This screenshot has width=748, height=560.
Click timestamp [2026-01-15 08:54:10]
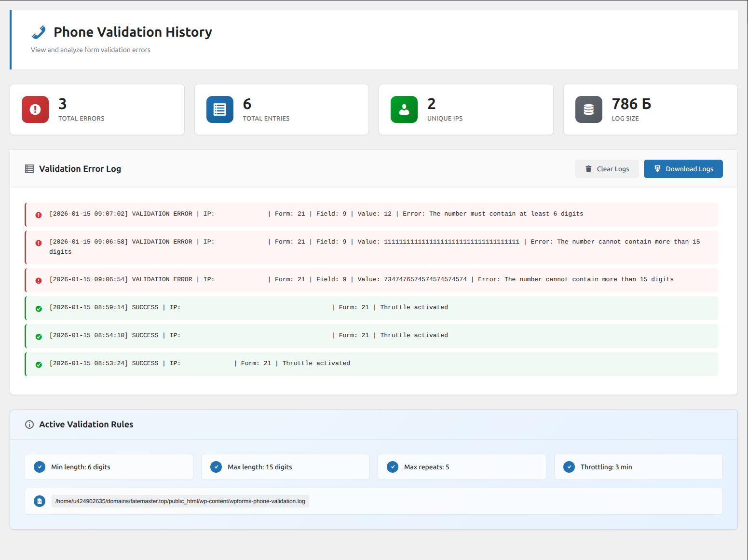pyautogui.click(x=89, y=335)
